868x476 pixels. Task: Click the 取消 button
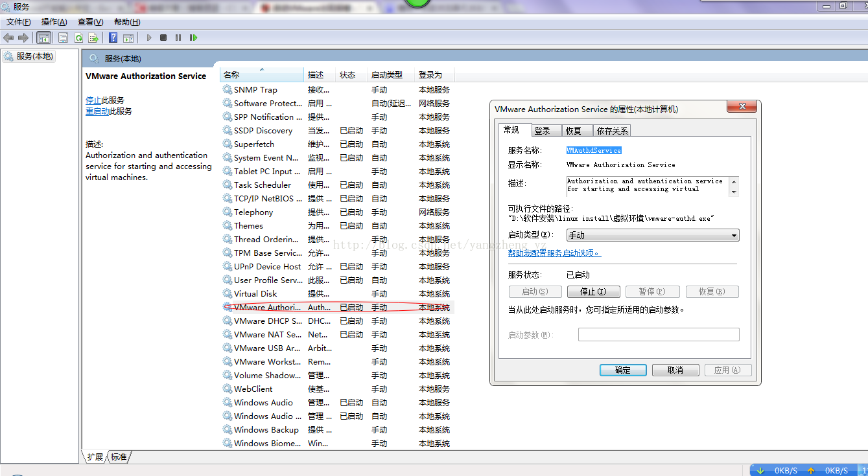(x=675, y=370)
